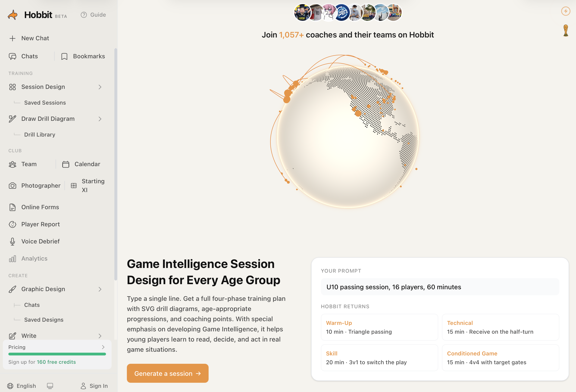Expand the Graphic Design chevron

pos(100,289)
